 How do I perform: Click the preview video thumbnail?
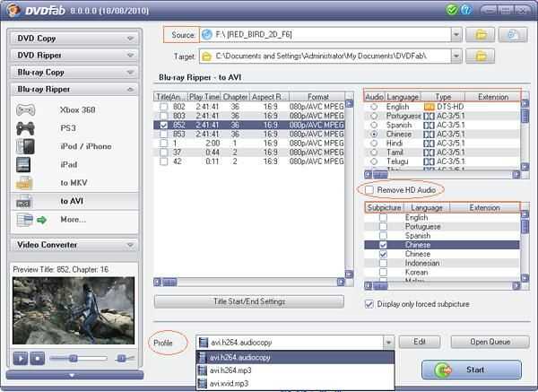74,310
